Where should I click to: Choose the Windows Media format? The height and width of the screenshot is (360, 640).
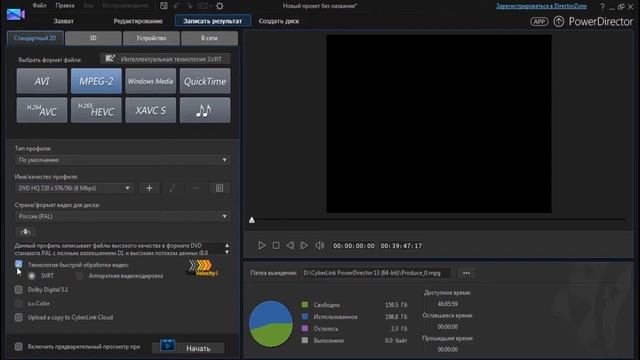click(151, 81)
